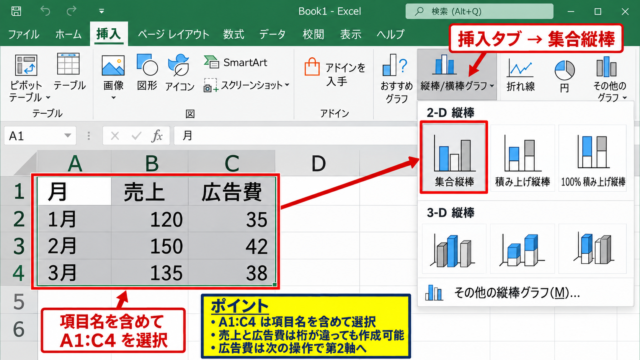Click cell C1 containing 広告費

(232, 191)
